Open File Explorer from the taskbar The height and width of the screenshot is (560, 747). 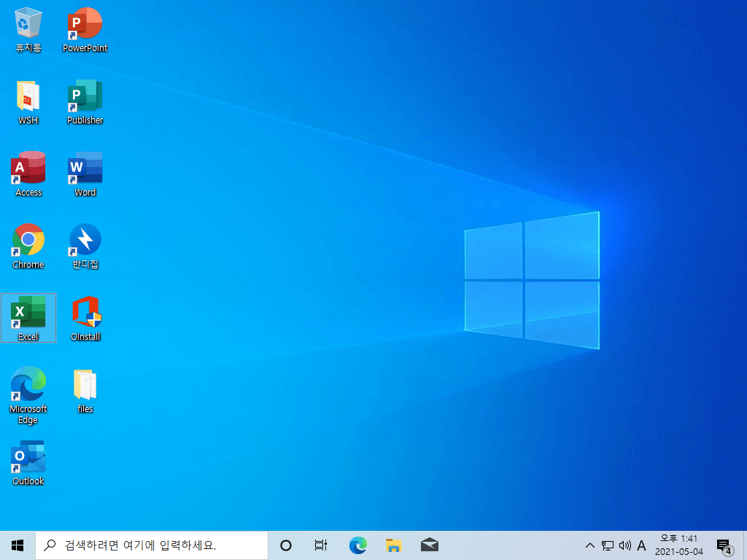[393, 545]
